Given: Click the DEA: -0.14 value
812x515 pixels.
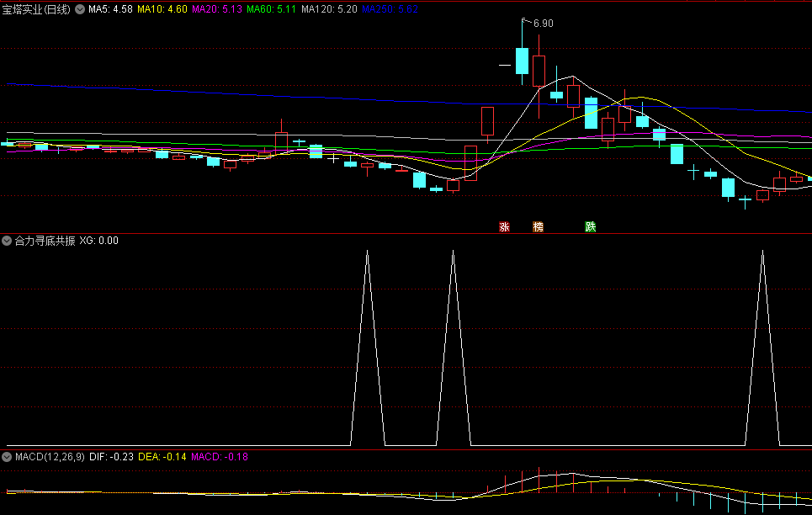Looking at the screenshot, I should pyautogui.click(x=162, y=456).
